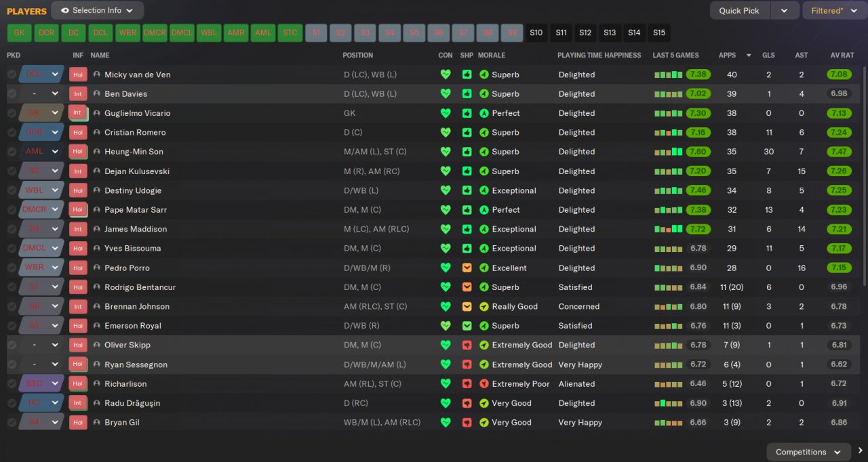
Task: Click the Hol info icon for Yves Bissouma
Action: 78,249
